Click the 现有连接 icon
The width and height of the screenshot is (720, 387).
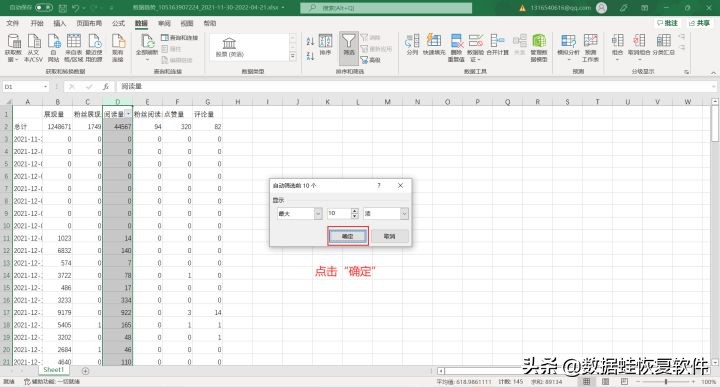pos(118,47)
